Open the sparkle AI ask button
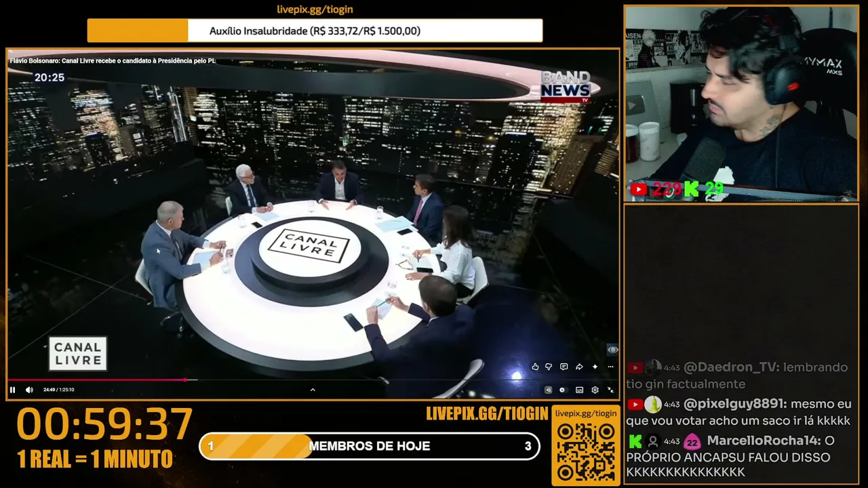Image resolution: width=868 pixels, height=488 pixels. (x=595, y=367)
